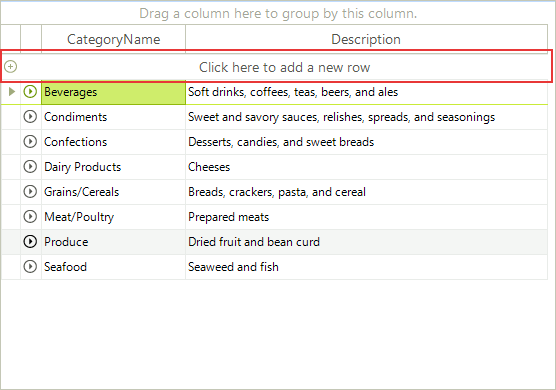Click here to add a new row
The image size is (556, 390).
pyautogui.click(x=277, y=67)
